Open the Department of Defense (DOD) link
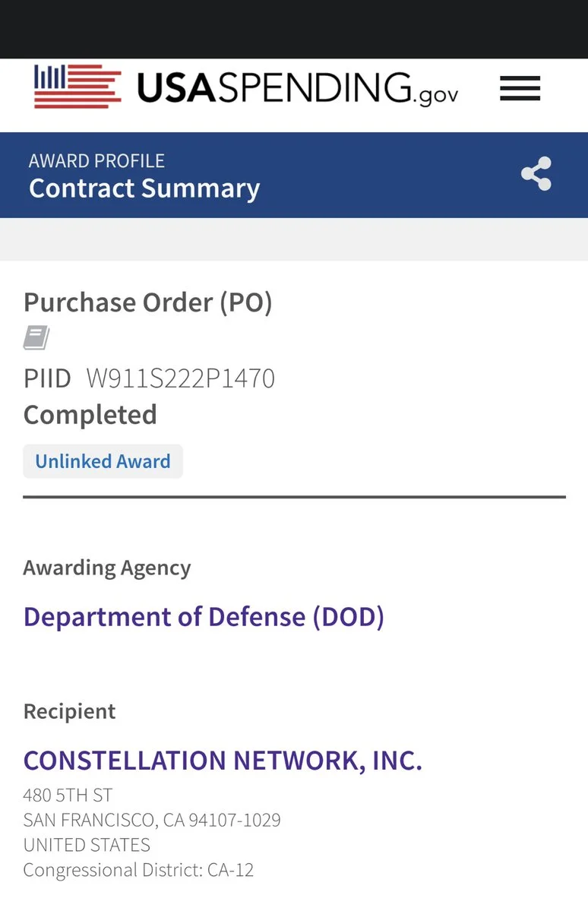Screen dimensions: 588x911 pyautogui.click(x=204, y=616)
